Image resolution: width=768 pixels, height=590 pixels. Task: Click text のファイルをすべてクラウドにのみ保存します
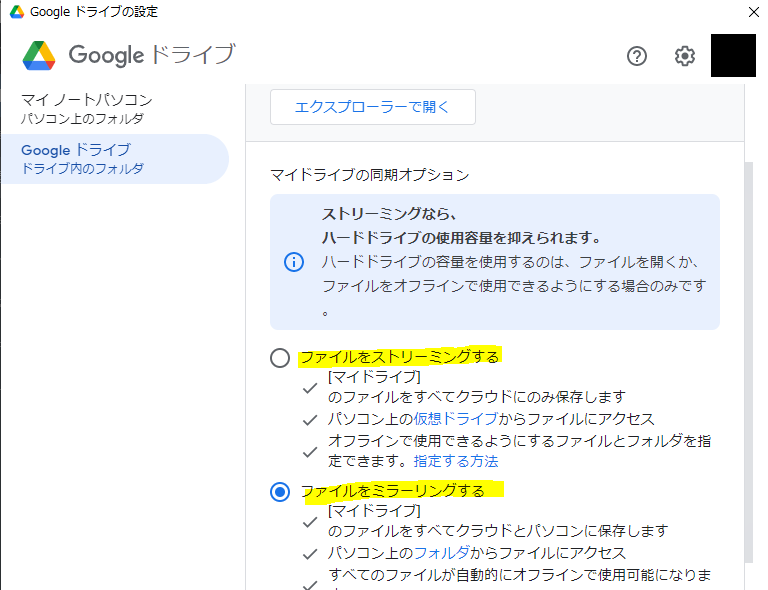(477, 397)
